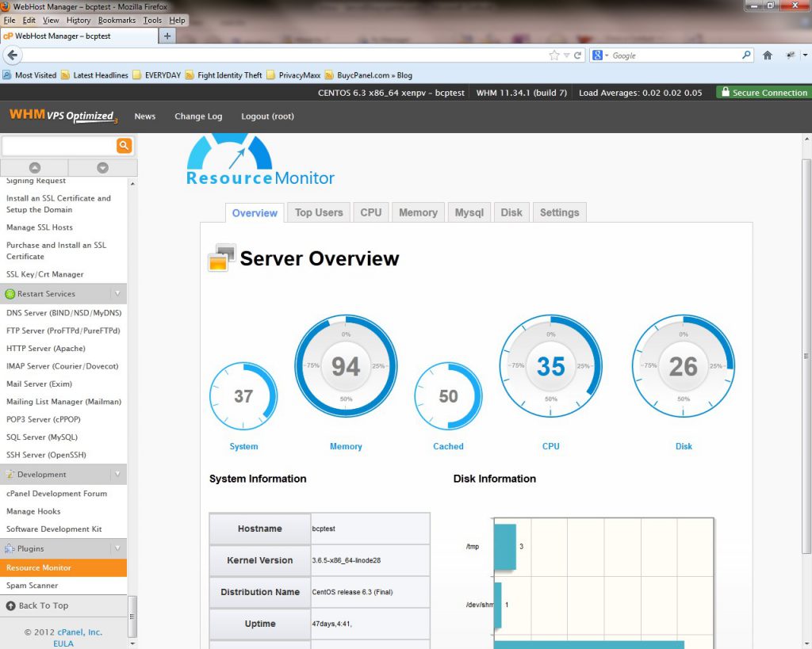Open Manage SSL Hosts link
Image resolution: width=812 pixels, height=649 pixels.
(40, 227)
